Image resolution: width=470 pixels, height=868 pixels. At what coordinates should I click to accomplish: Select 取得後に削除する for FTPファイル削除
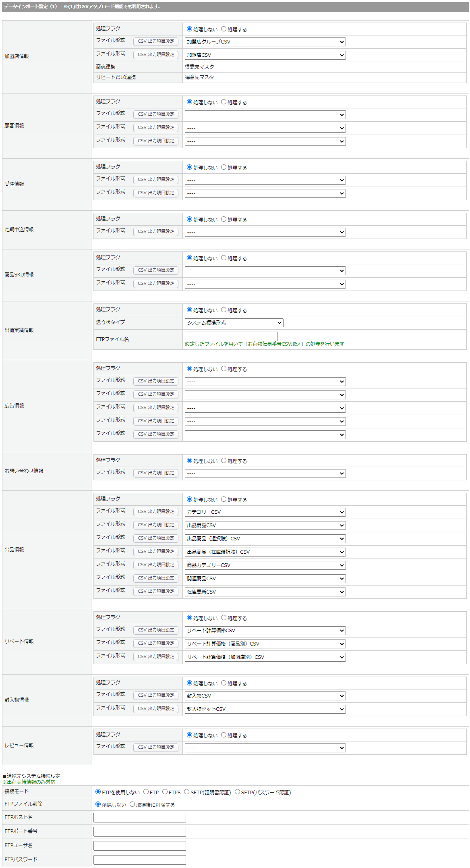132,804
